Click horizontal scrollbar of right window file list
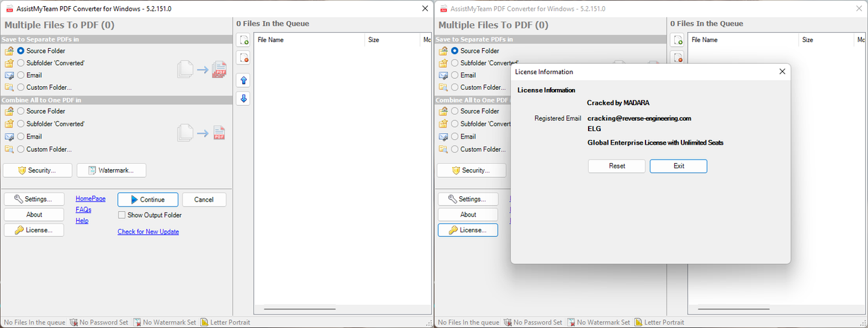Image resolution: width=868 pixels, height=328 pixels. (734, 309)
